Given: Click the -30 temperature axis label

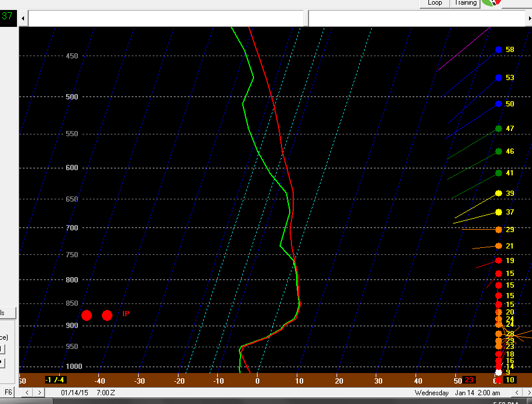Looking at the screenshot, I should pyautogui.click(x=139, y=381).
